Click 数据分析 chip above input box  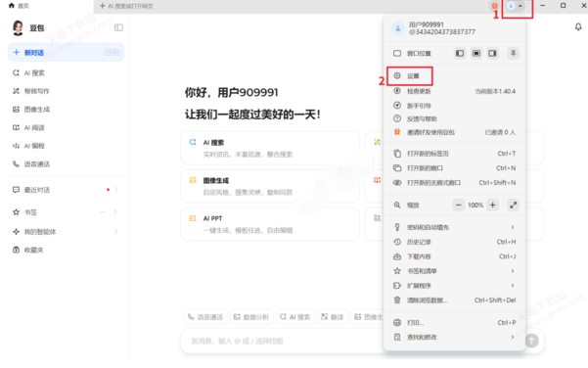tap(251, 317)
